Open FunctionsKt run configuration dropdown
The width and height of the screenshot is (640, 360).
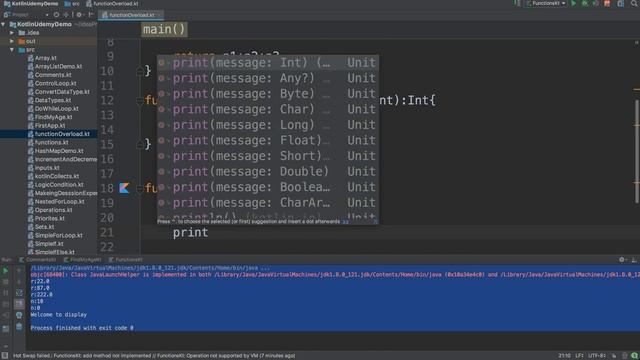(546, 4)
